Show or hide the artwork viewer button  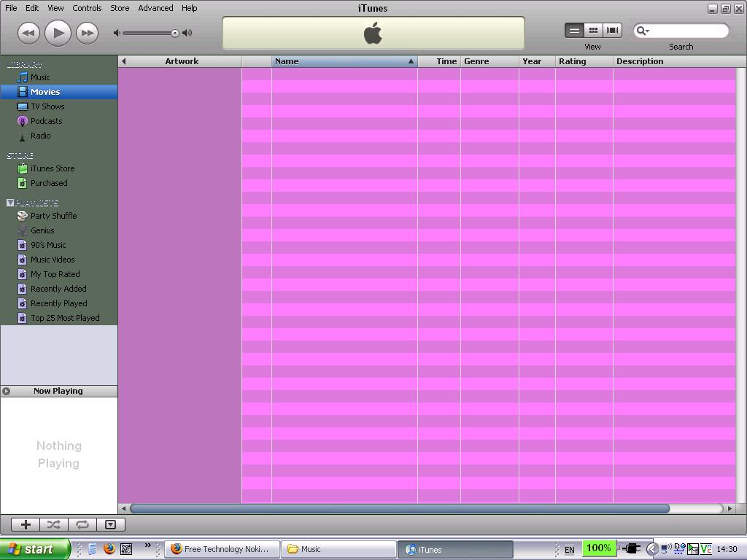111,525
